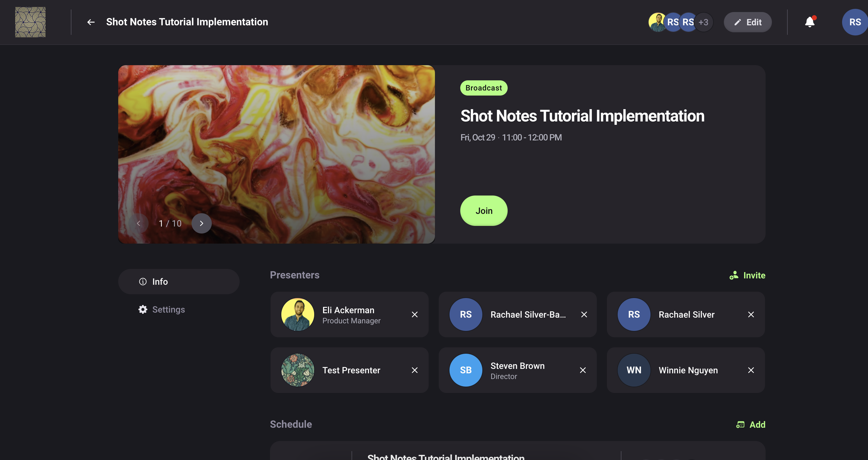Click the Eli Ackerman presenter name
Viewport: 868px width, 460px height.
(348, 310)
